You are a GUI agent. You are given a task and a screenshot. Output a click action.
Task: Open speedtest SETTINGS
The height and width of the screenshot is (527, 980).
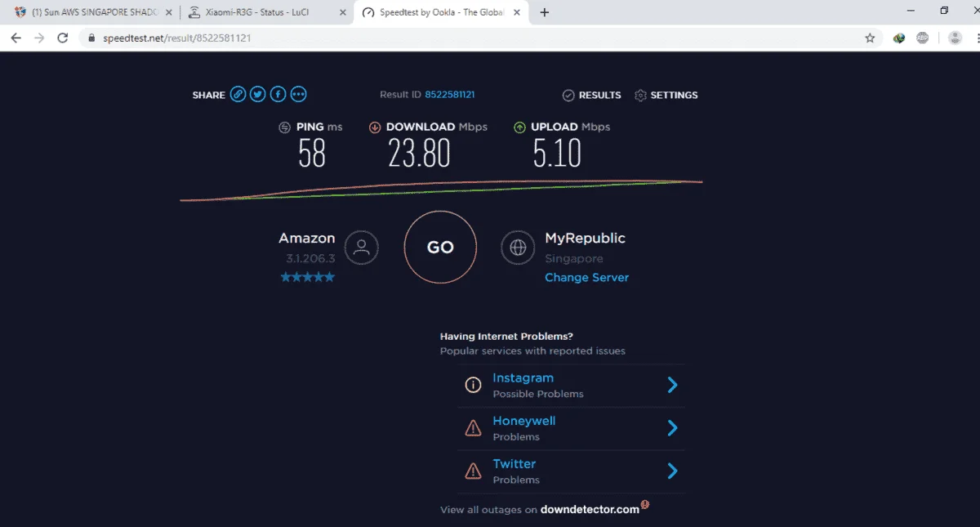666,96
